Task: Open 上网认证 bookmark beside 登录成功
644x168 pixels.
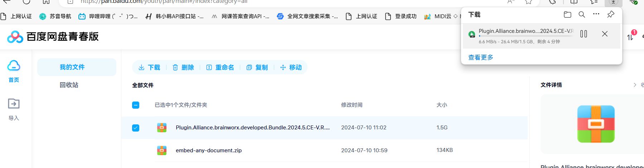Action: pos(361,16)
